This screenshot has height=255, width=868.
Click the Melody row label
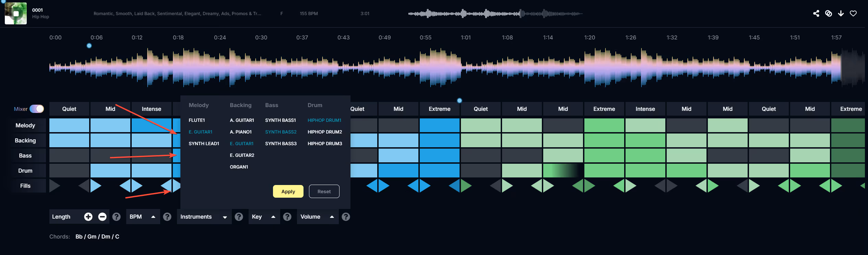[x=25, y=125]
